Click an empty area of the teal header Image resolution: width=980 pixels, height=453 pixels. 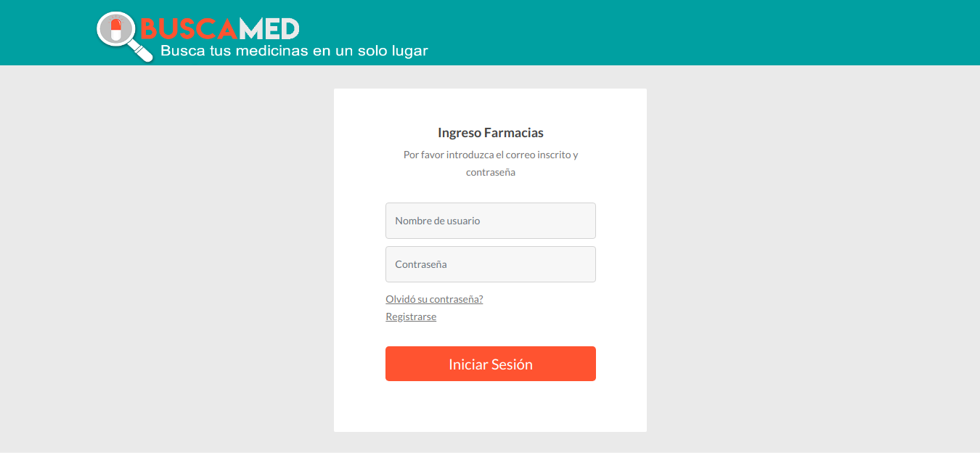(690, 33)
